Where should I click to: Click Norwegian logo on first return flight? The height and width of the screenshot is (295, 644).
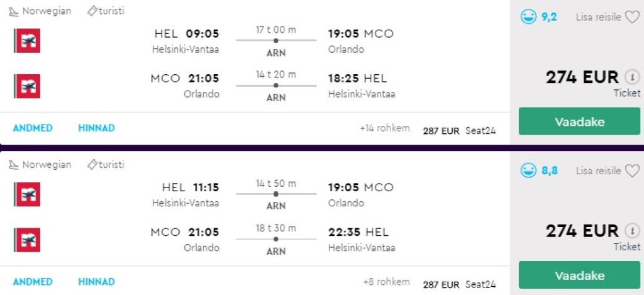[x=27, y=86]
